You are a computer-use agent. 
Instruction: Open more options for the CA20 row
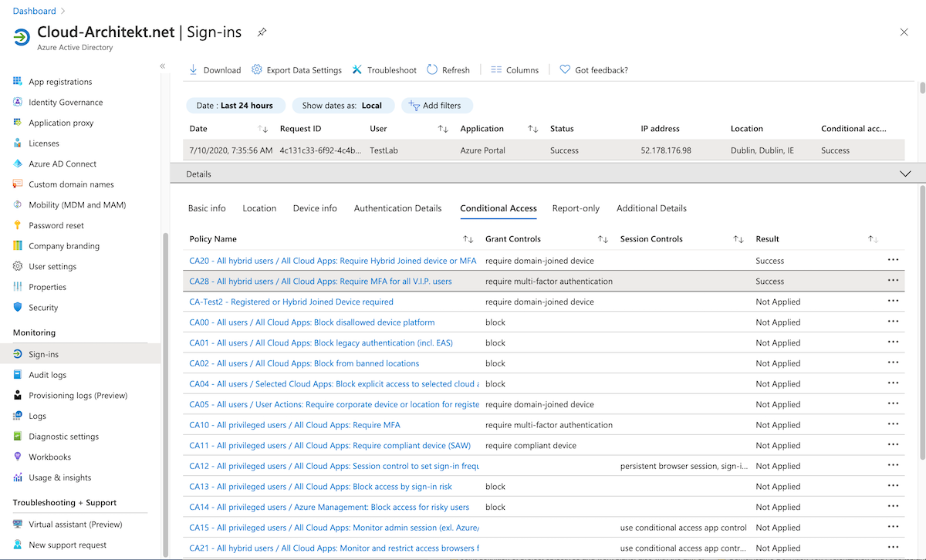coord(894,260)
